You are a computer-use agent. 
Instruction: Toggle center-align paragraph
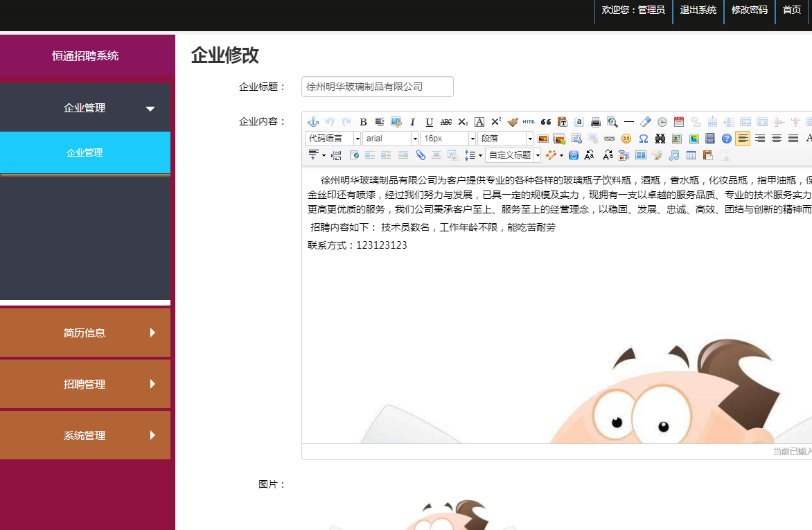pos(776,139)
